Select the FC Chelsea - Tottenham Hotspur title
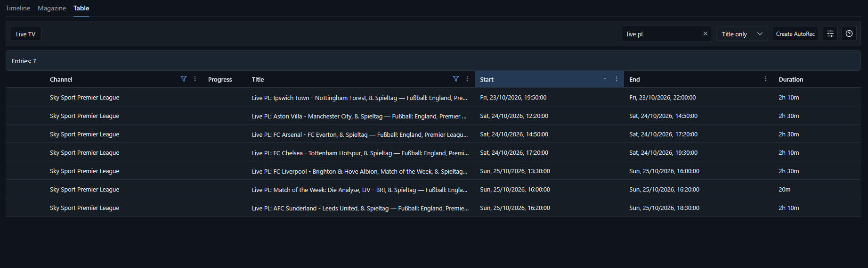Screen dimensions: 868x268 pos(360,153)
